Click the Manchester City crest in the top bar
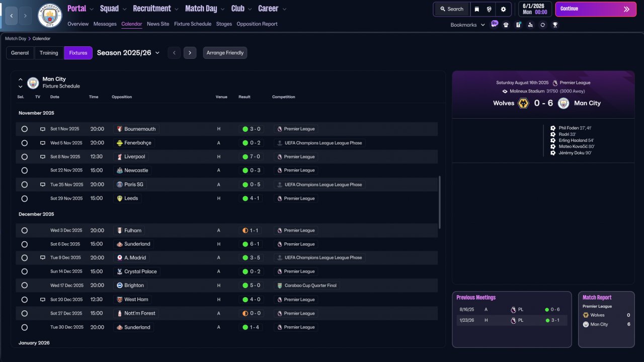 50,16
